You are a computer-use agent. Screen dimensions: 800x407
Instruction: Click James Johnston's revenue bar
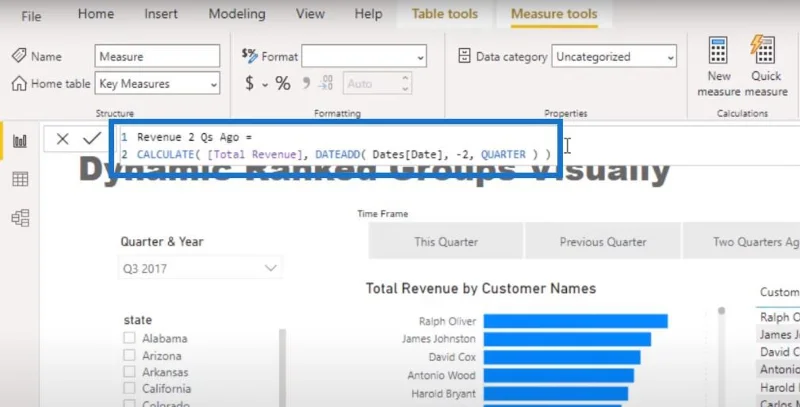567,339
